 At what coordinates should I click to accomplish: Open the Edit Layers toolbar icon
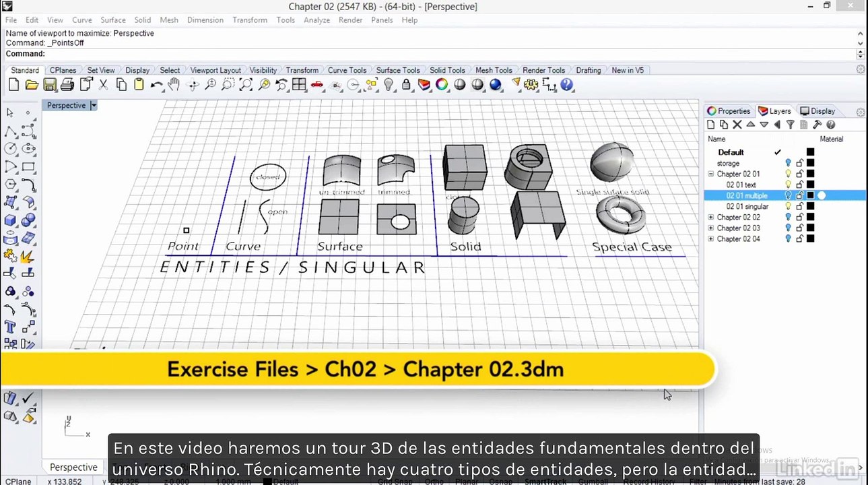point(424,85)
